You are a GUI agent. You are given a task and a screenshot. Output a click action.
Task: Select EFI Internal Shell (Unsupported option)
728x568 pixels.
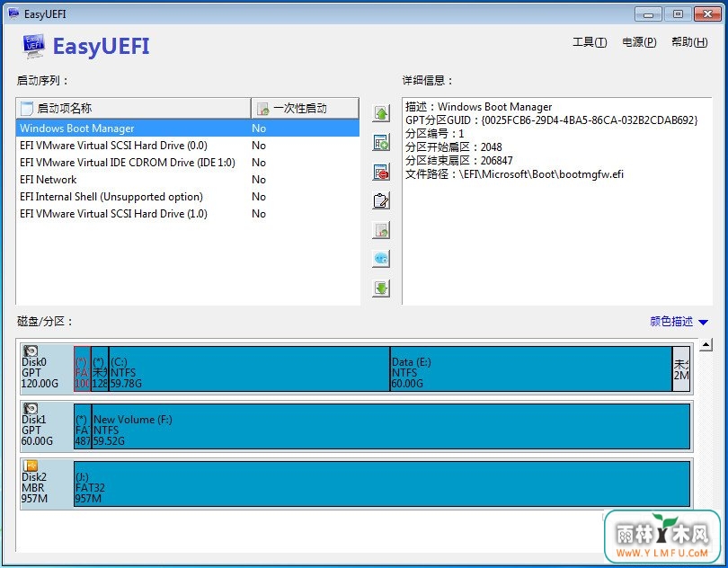click(188, 197)
